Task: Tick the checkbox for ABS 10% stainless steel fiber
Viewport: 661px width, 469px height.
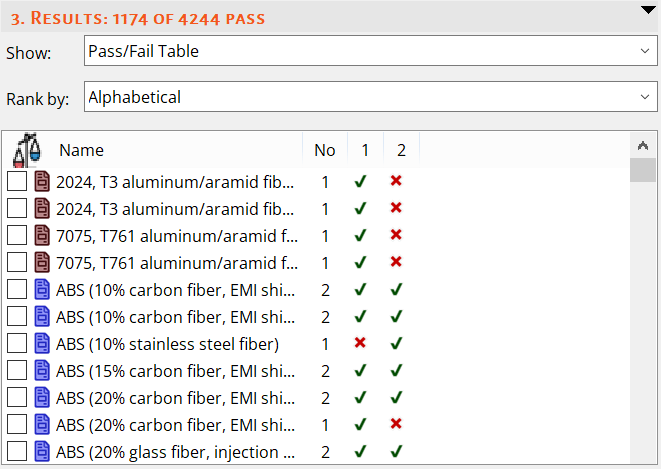Action: click(17, 343)
